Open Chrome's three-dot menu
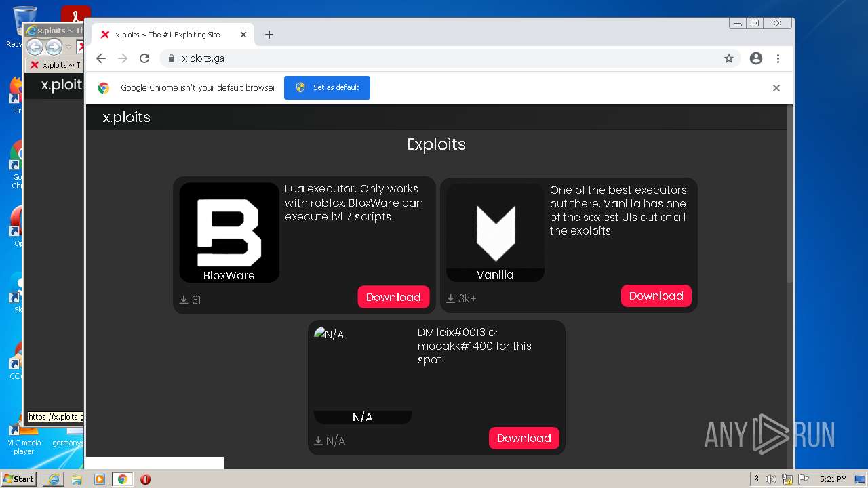868x488 pixels. click(778, 58)
